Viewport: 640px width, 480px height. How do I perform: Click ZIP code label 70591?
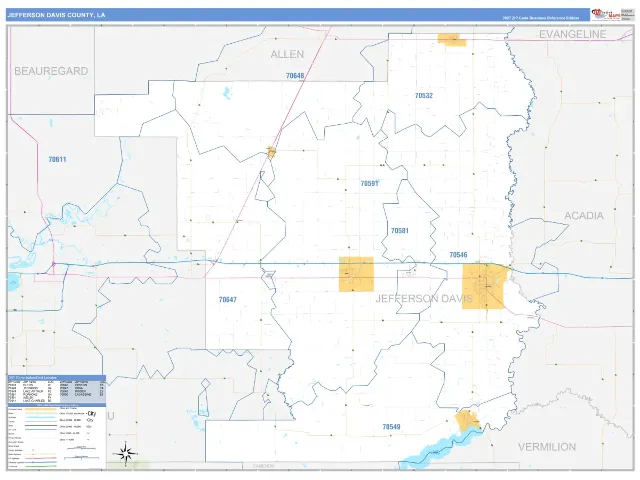369,183
